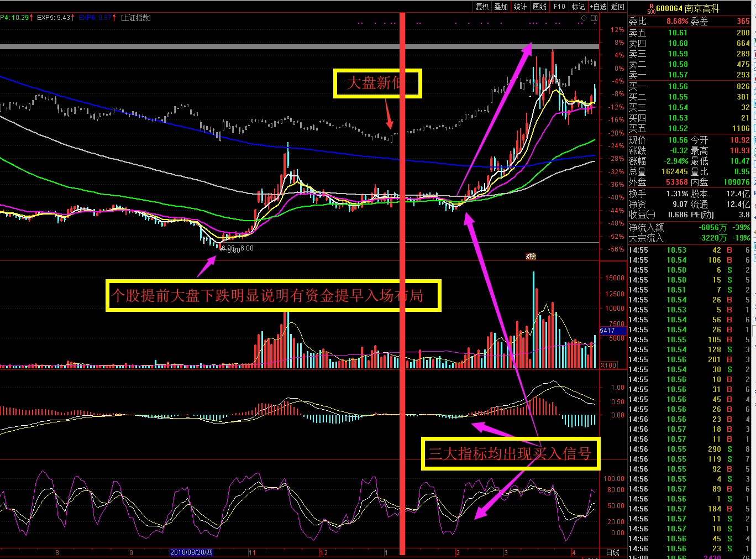The width and height of the screenshot is (756, 559).
Task: Click the 量比 0.95 field
Action: [x=720, y=171]
